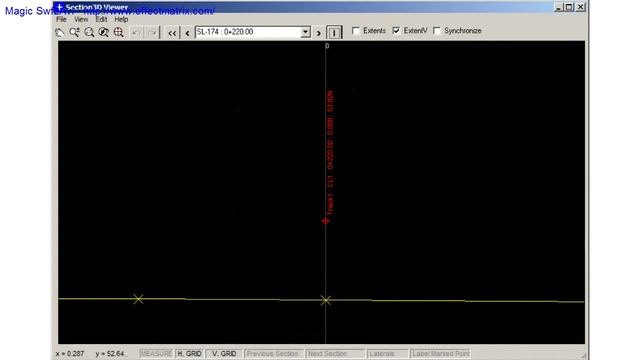Click the y = 52.64 coordinate readout
Screen dimensions: 640x360
tap(110, 353)
